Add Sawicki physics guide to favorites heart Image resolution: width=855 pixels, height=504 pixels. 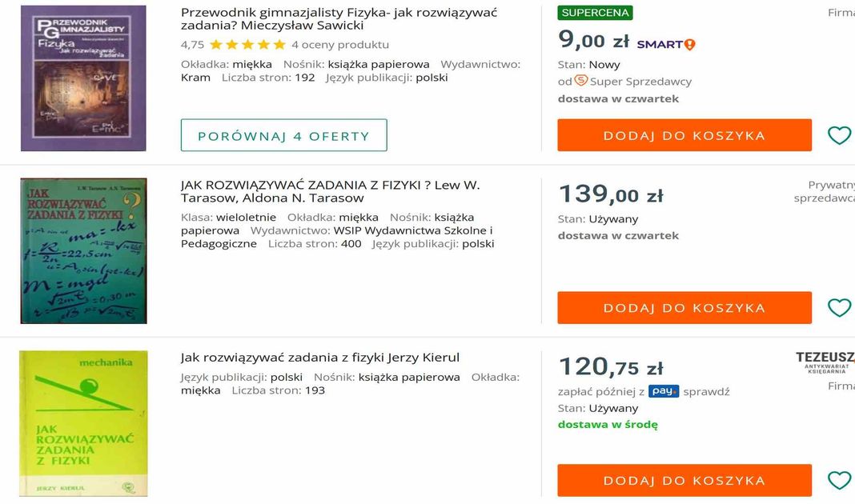pyautogui.click(x=838, y=135)
